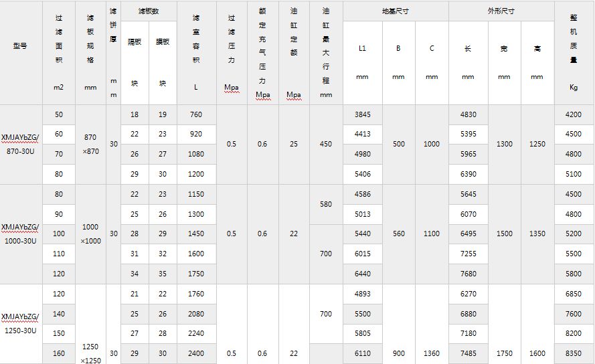Select the XMJAYbZG/1000-30U model cell
The height and width of the screenshot is (364, 595).
click(21, 234)
